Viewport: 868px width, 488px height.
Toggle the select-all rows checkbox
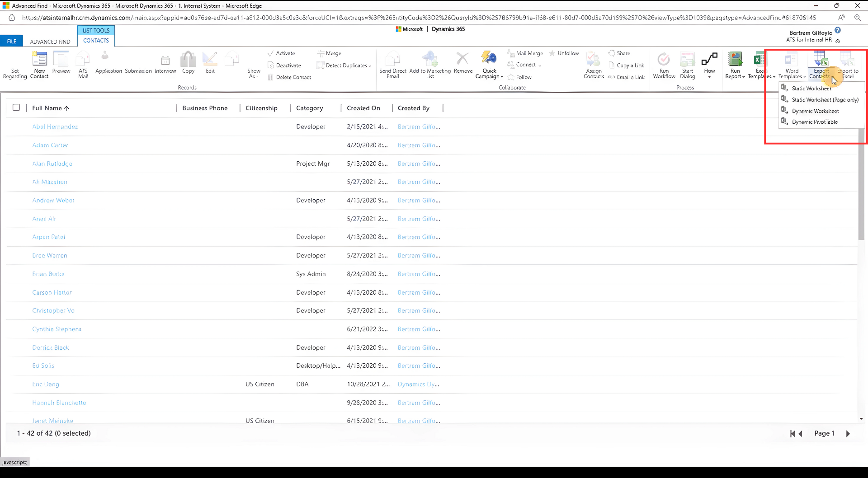(16, 108)
